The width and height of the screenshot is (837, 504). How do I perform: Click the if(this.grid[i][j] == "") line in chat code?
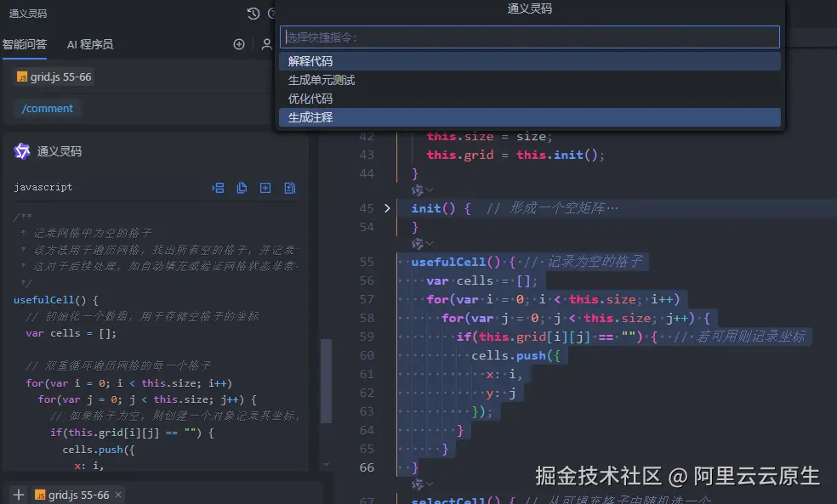[133, 433]
